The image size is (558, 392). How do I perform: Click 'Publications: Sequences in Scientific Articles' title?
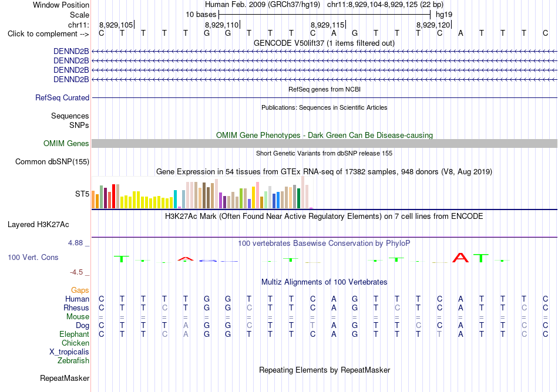click(x=324, y=107)
